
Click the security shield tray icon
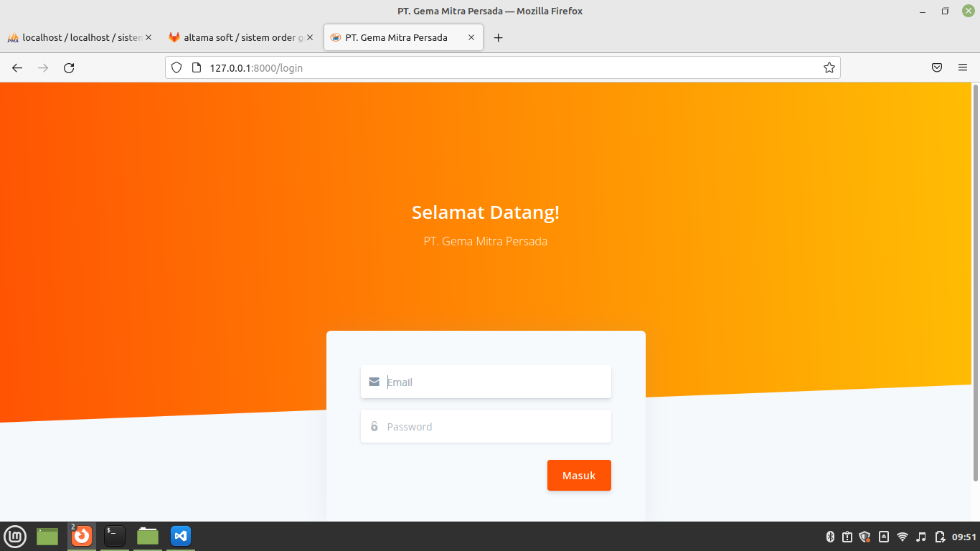coord(864,537)
